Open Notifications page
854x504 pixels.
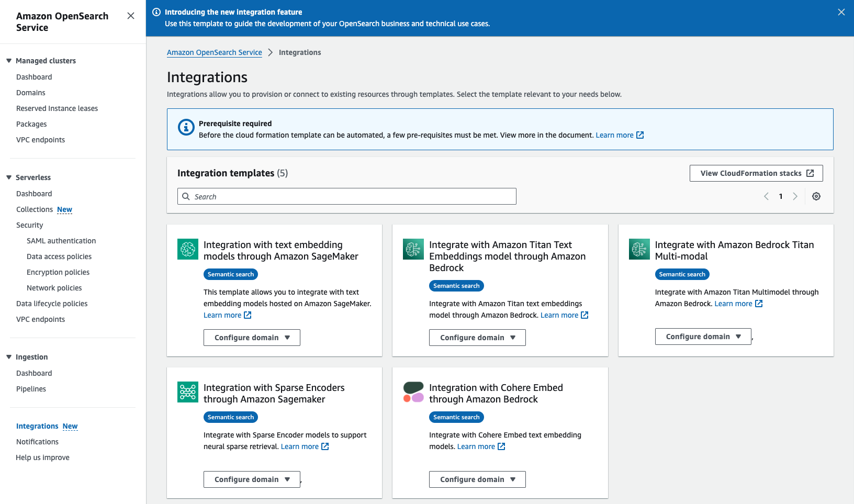[37, 442]
